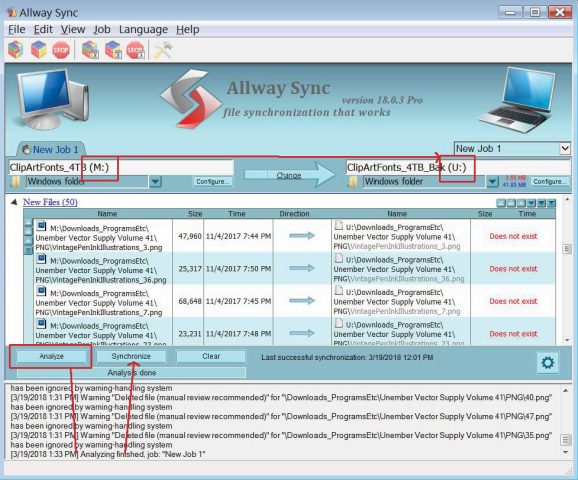Open the Job menu
The height and width of the screenshot is (480, 578).
(x=101, y=29)
